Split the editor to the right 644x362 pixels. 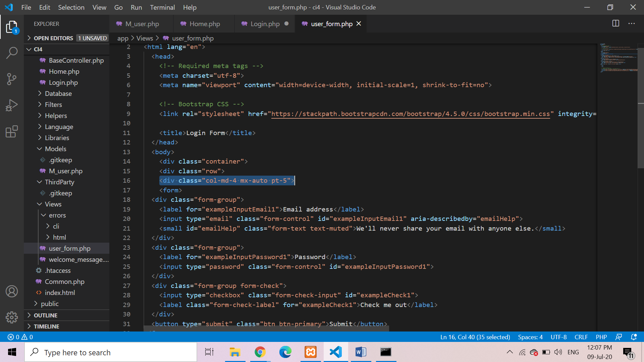(x=615, y=23)
